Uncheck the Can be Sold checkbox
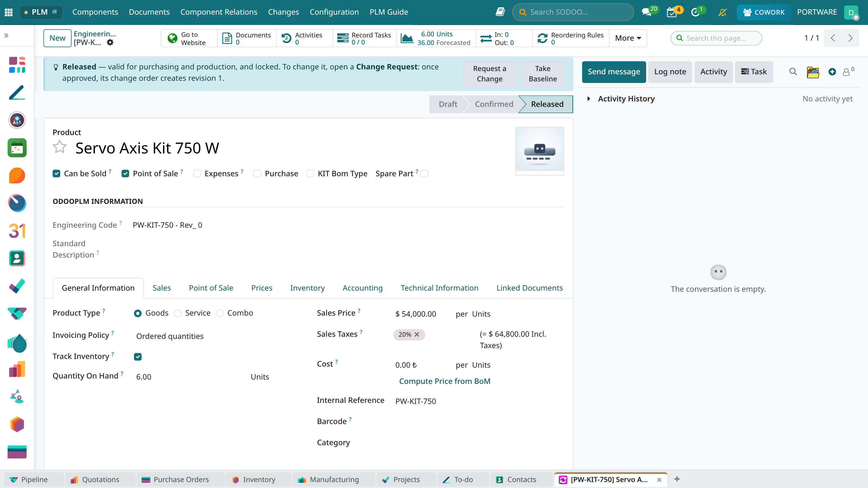868x488 pixels. (56, 174)
